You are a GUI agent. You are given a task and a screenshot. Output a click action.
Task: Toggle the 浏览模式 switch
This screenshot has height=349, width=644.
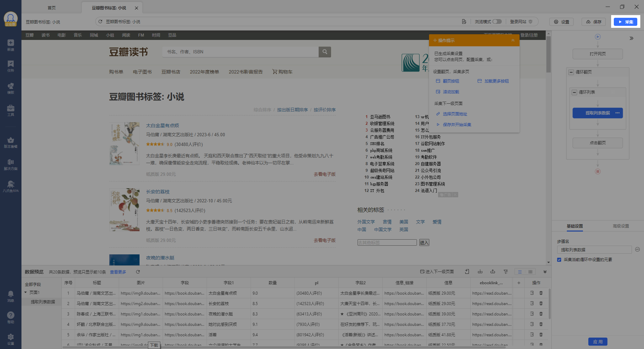pos(497,21)
